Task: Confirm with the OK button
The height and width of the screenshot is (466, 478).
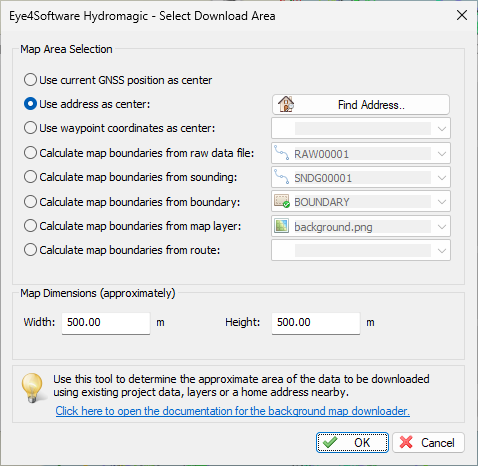Action: [352, 443]
